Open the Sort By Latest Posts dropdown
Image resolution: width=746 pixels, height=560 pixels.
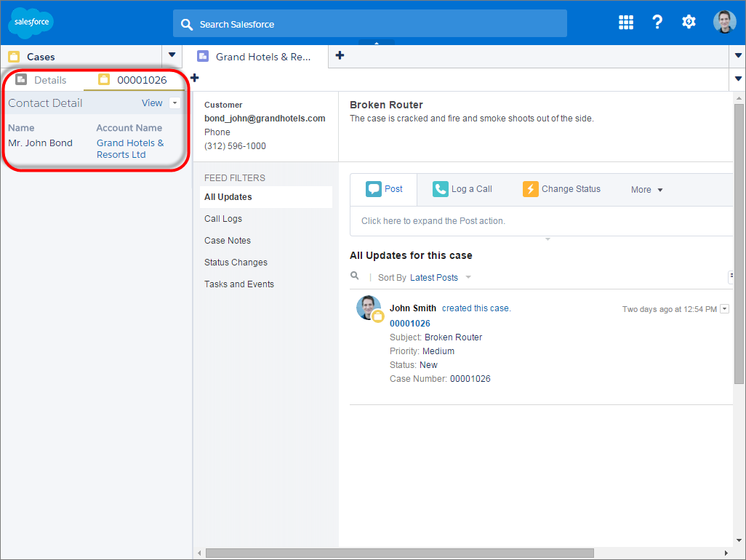click(x=440, y=277)
